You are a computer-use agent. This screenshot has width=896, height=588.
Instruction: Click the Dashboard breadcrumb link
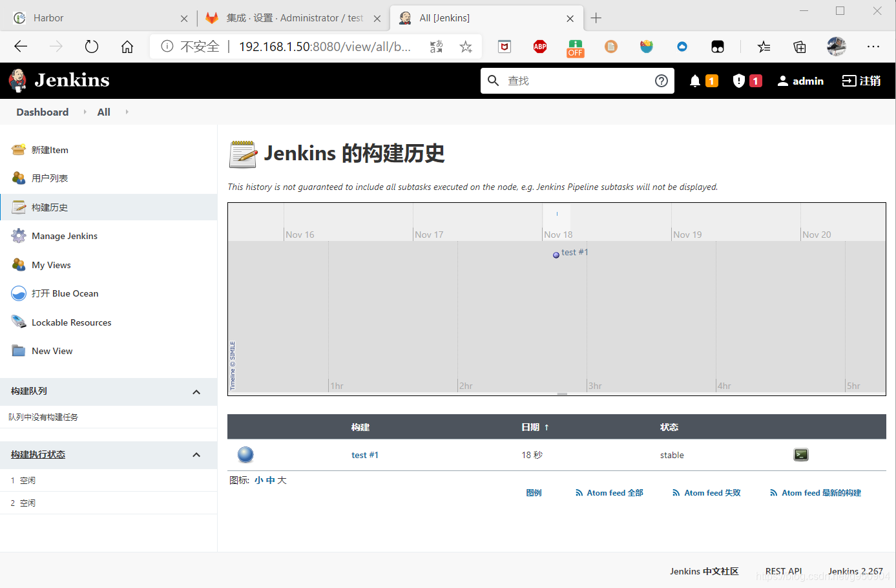[x=43, y=112]
